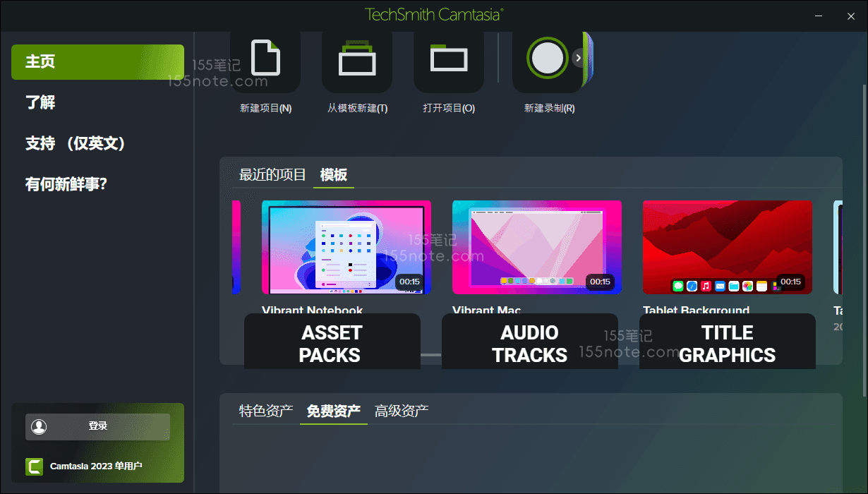The width and height of the screenshot is (868, 494).
Task: Expand more actions with the right chevron arrow
Action: (578, 58)
